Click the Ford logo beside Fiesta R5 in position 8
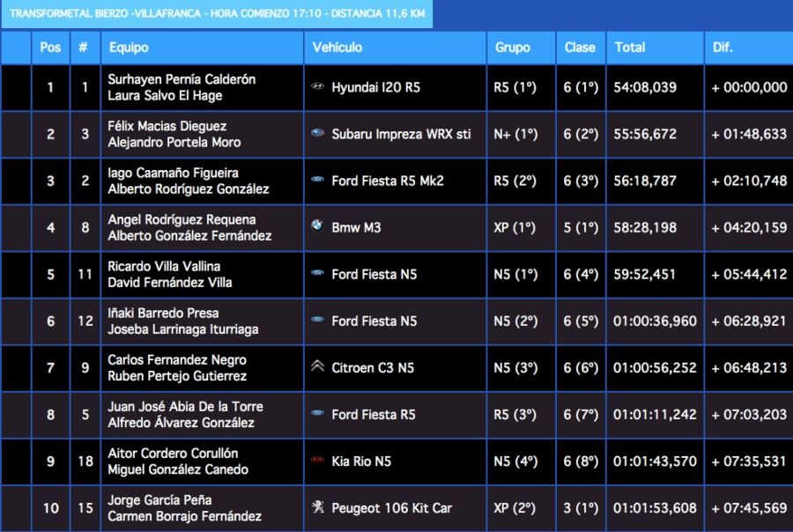The width and height of the screenshot is (793, 532). click(318, 414)
